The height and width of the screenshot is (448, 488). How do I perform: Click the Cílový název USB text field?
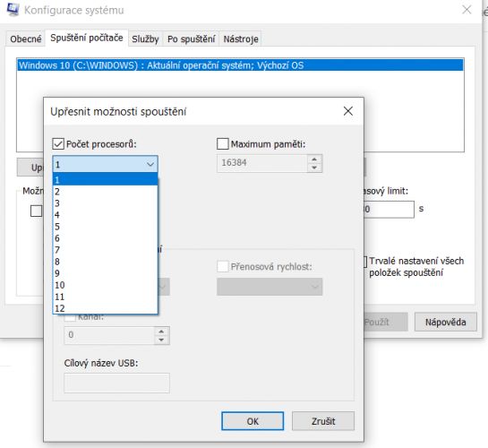(116, 383)
